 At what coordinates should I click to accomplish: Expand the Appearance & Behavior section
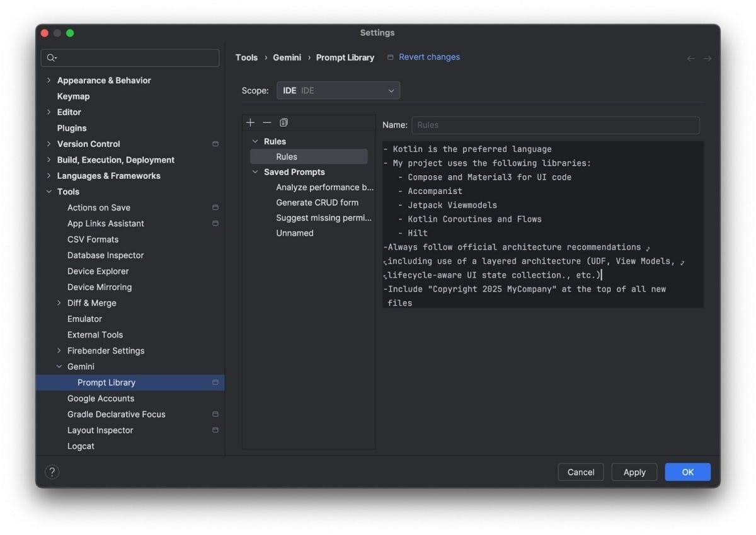coord(49,80)
